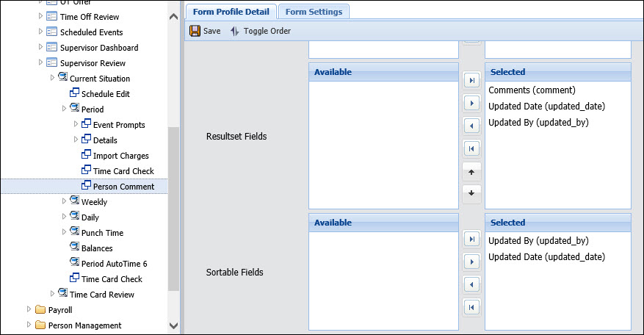Click the Save disk icon
644x335 pixels.
195,31
